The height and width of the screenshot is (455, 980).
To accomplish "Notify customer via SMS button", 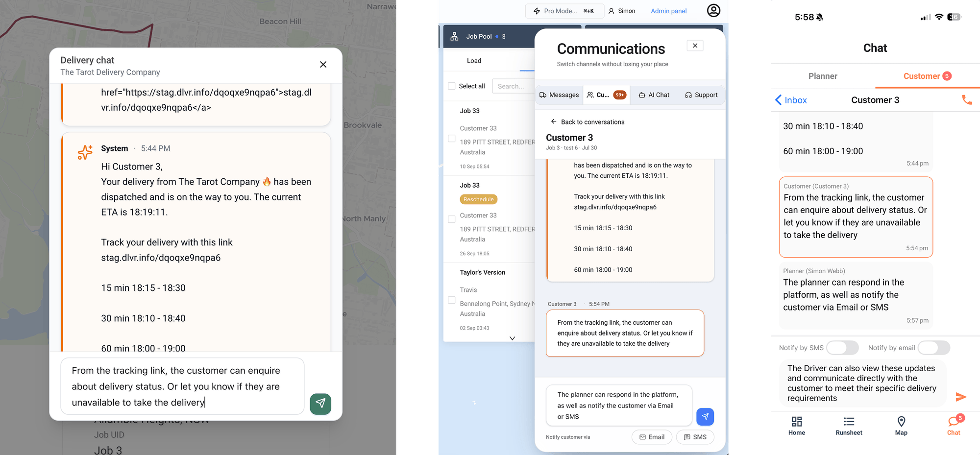I will click(695, 437).
